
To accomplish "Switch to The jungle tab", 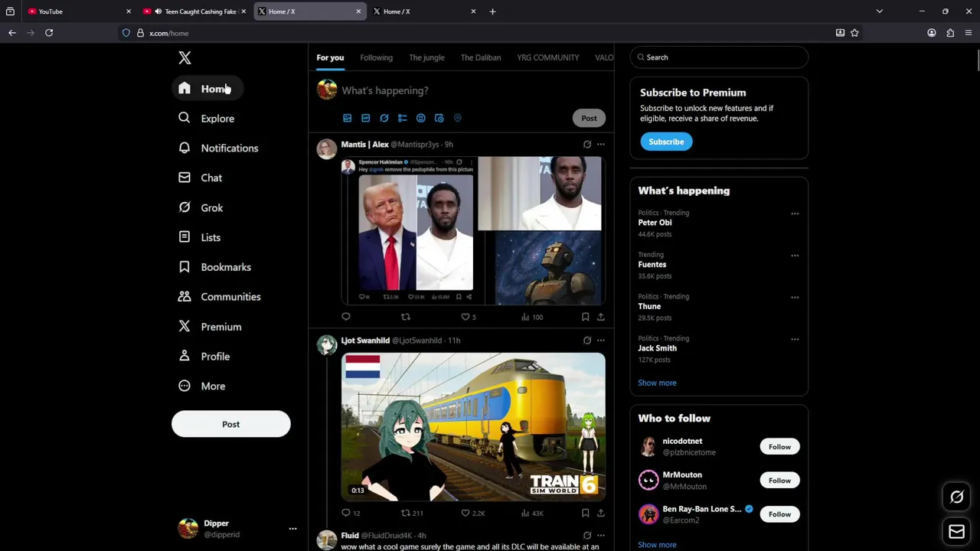I will tap(426, 57).
